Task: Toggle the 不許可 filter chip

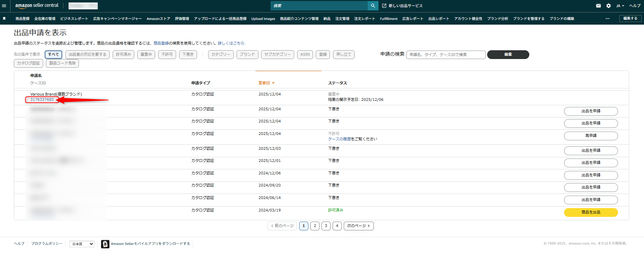Action: [167, 54]
